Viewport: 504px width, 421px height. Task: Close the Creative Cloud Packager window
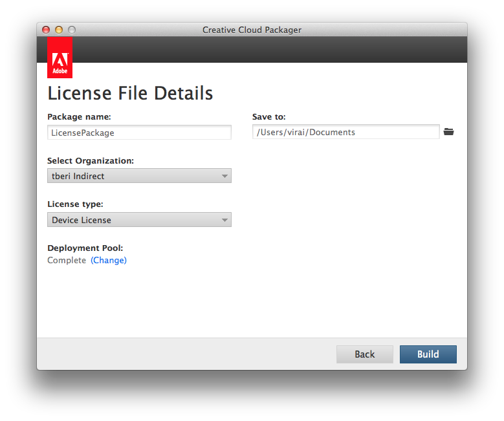[x=46, y=30]
